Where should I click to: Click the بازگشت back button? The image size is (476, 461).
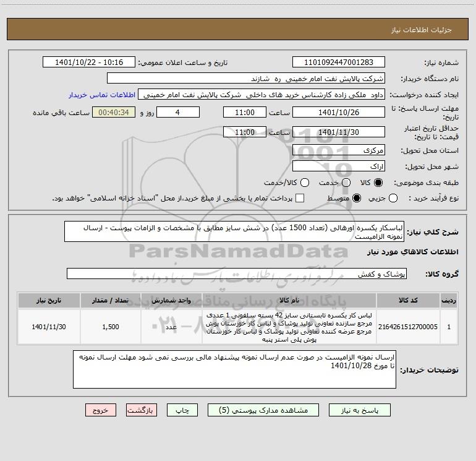point(142,410)
